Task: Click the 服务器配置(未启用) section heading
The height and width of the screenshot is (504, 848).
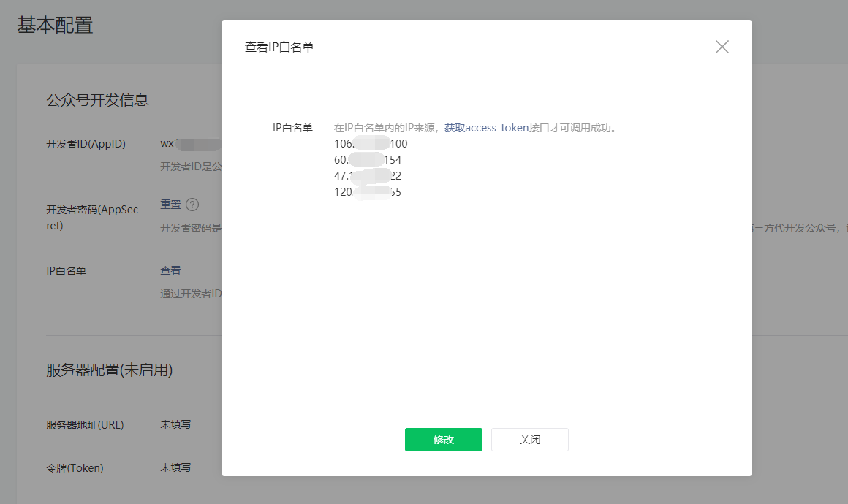Action: [x=109, y=370]
